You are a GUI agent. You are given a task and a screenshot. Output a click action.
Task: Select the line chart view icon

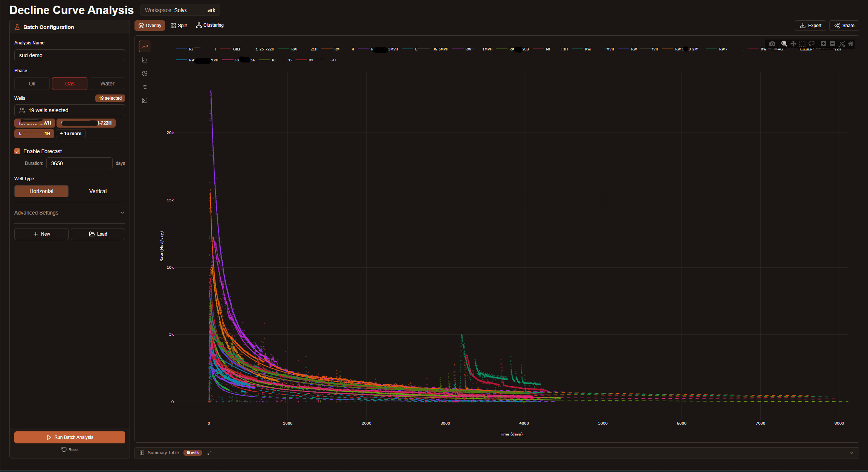[x=145, y=46]
